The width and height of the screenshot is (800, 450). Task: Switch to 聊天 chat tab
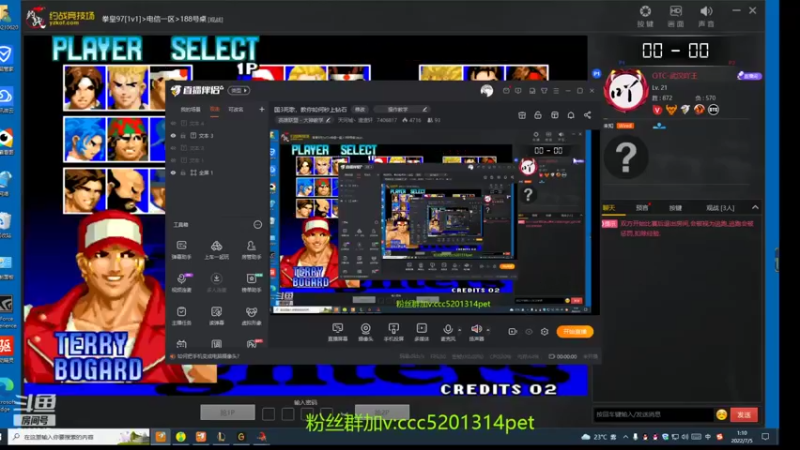click(609, 208)
